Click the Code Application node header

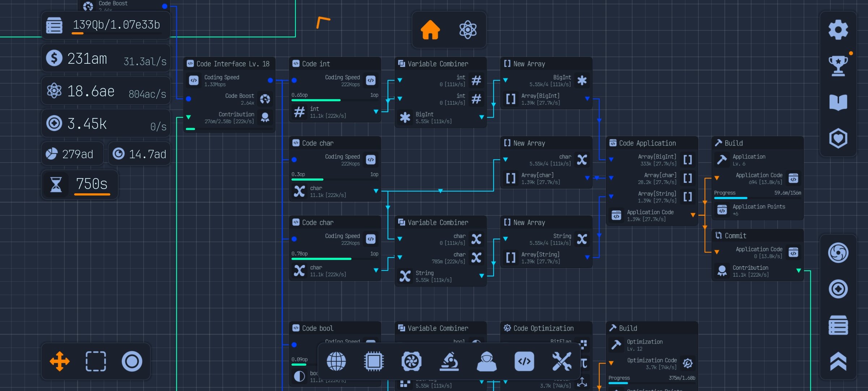[x=647, y=143]
